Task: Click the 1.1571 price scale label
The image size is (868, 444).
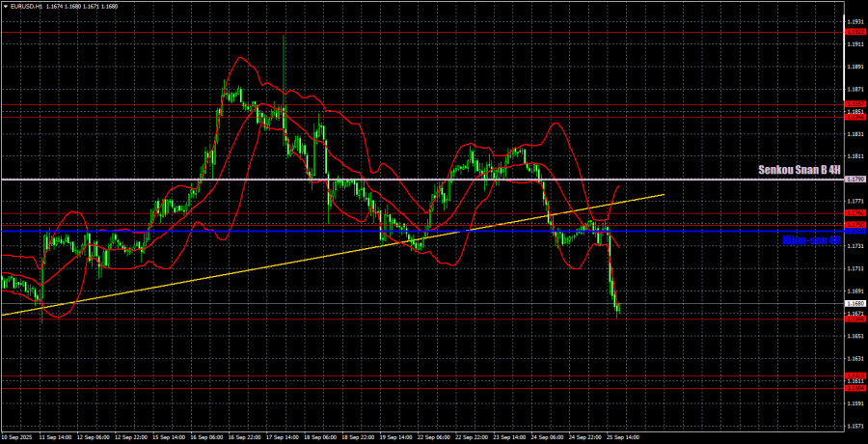Action: (x=854, y=426)
